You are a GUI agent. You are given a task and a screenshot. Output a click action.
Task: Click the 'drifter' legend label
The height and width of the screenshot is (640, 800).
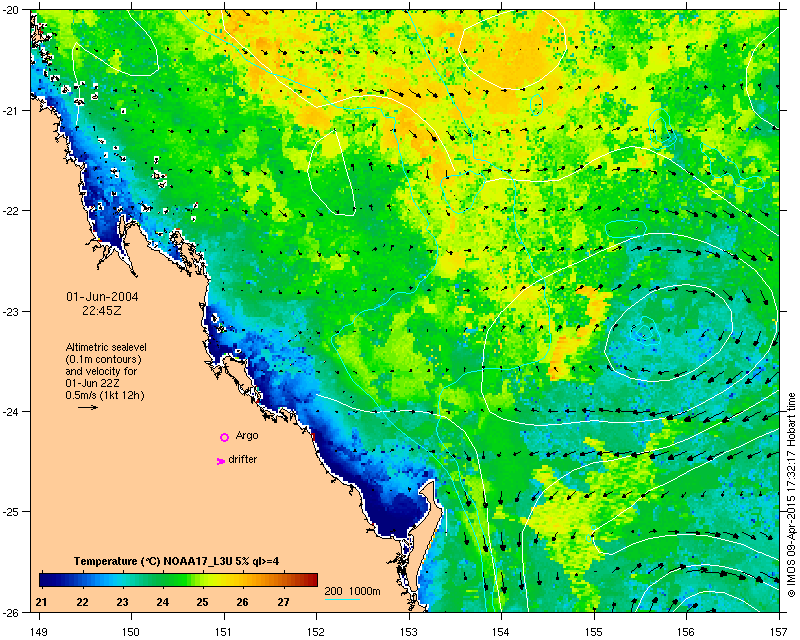pyautogui.click(x=242, y=459)
